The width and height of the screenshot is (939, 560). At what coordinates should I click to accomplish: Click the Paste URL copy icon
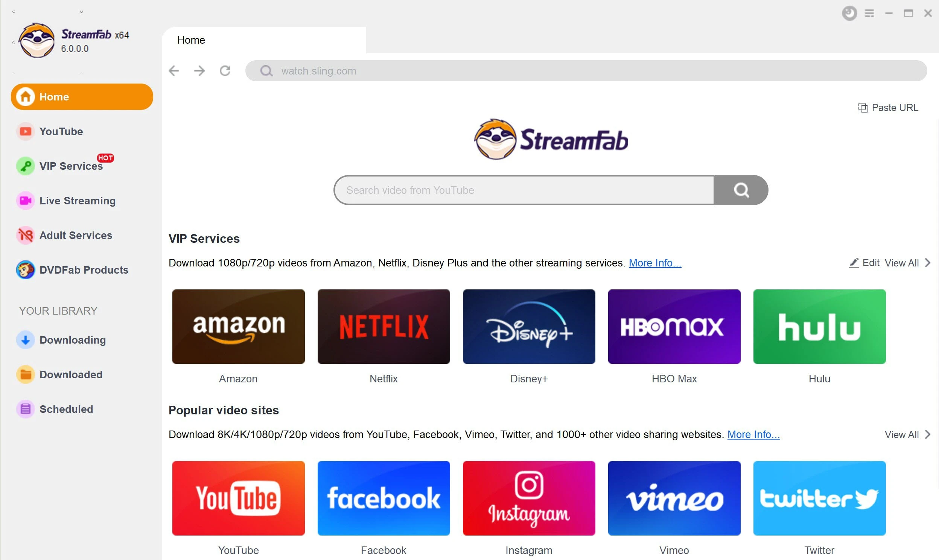[863, 108]
